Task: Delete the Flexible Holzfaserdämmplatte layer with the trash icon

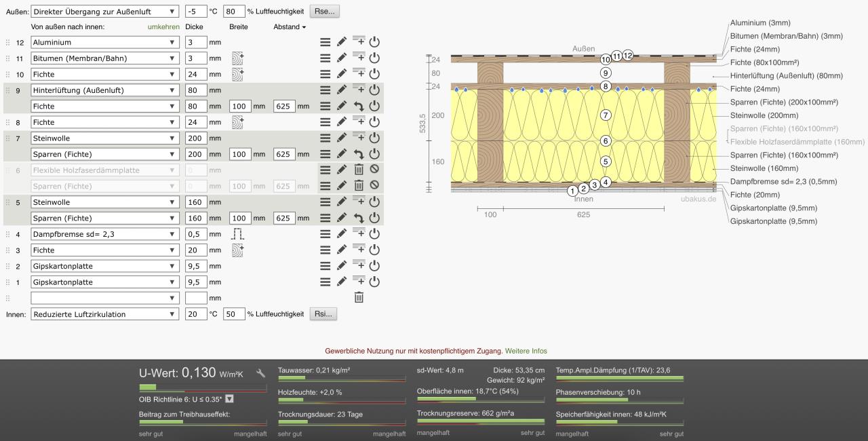Action: pos(359,170)
